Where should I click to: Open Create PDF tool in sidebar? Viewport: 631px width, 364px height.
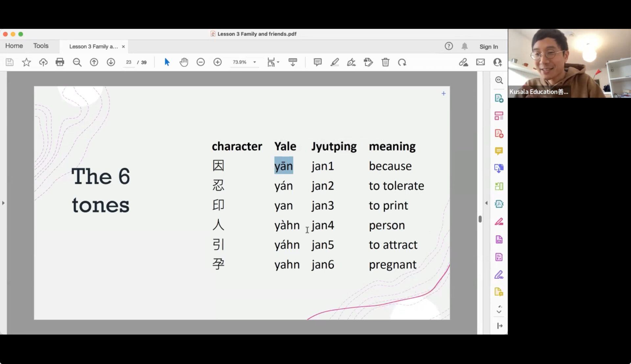coord(499,133)
